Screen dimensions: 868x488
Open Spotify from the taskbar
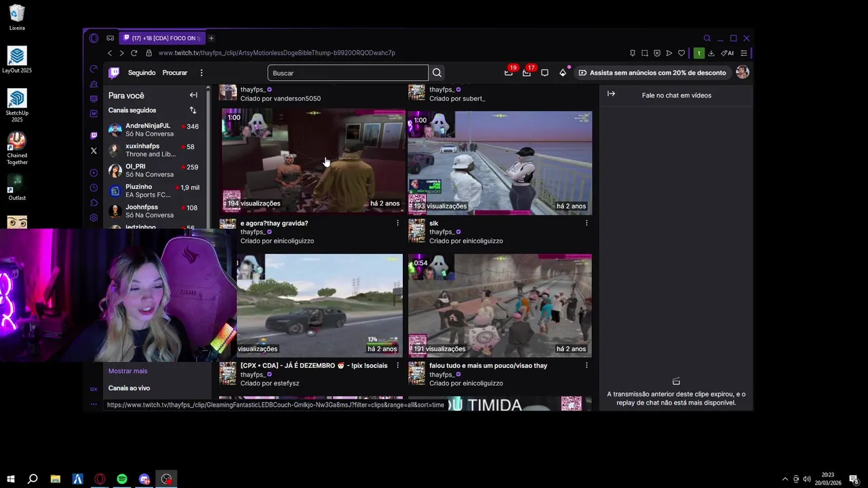122,479
